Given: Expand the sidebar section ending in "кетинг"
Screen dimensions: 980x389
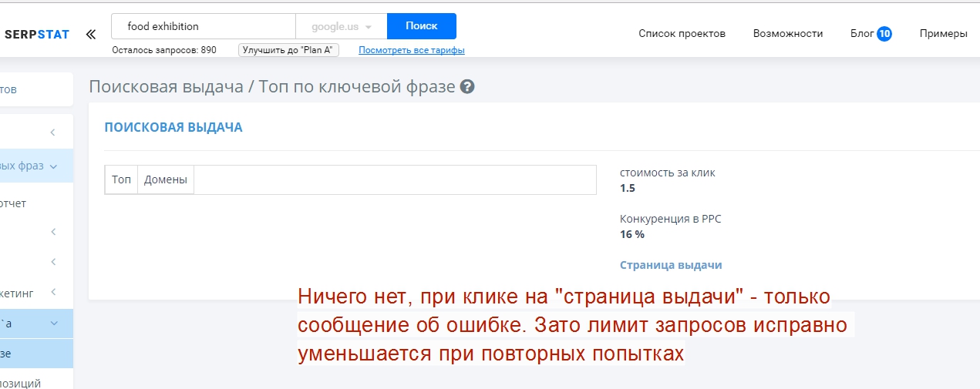Looking at the screenshot, I should (53, 292).
